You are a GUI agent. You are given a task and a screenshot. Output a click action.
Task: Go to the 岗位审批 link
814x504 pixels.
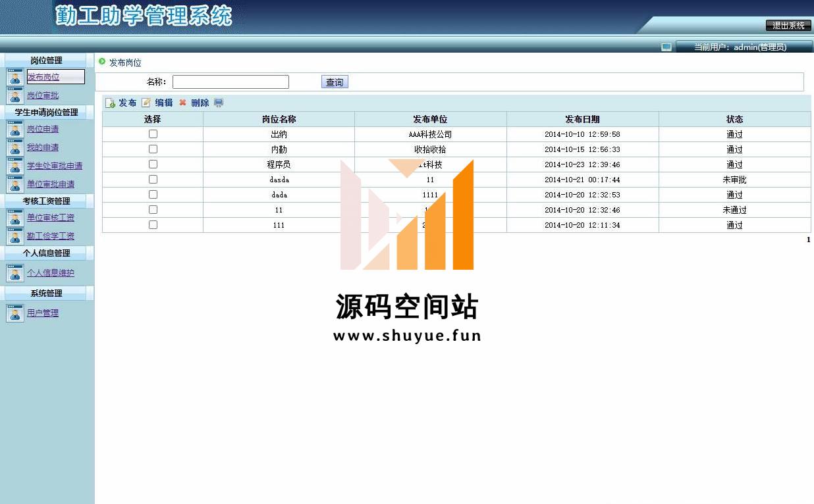pyautogui.click(x=43, y=95)
